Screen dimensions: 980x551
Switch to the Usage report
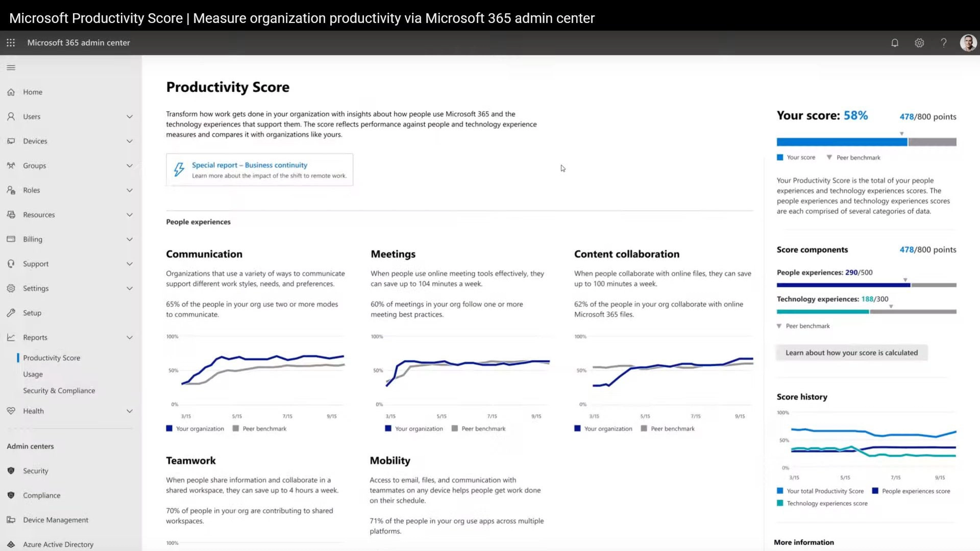[33, 374]
